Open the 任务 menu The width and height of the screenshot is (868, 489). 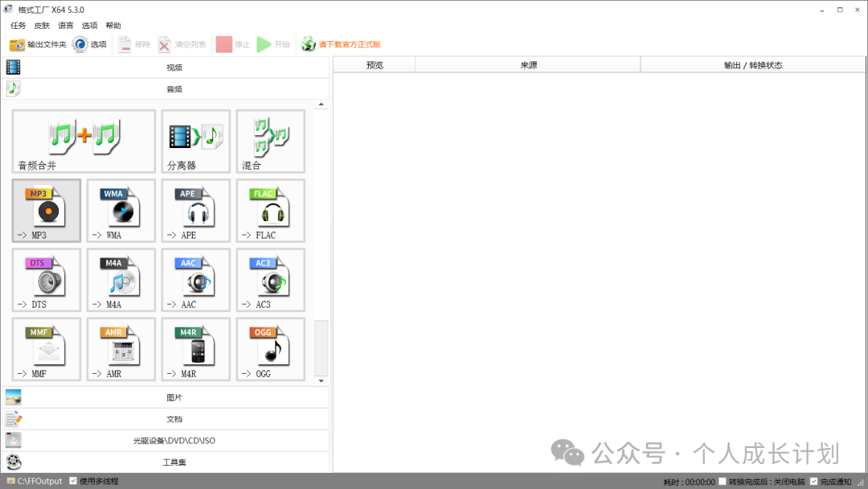click(x=18, y=26)
